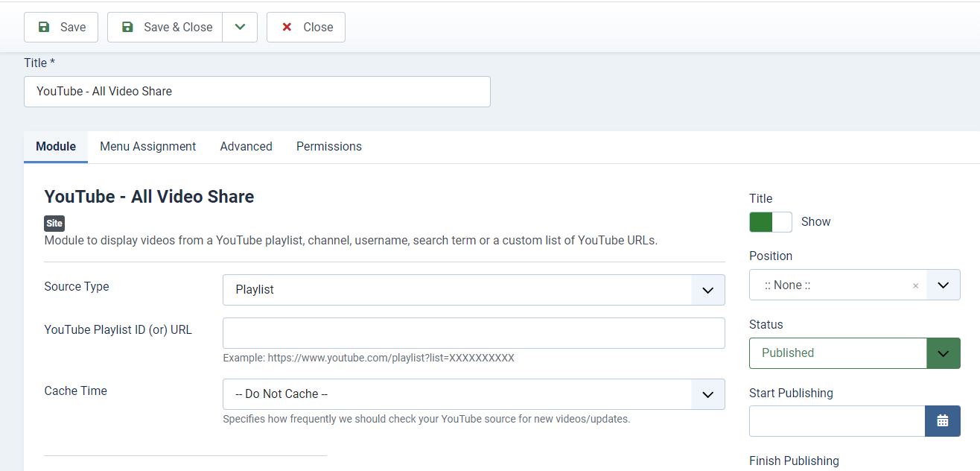This screenshot has width=980, height=471.
Task: Click the Site badge label
Action: 54,223
